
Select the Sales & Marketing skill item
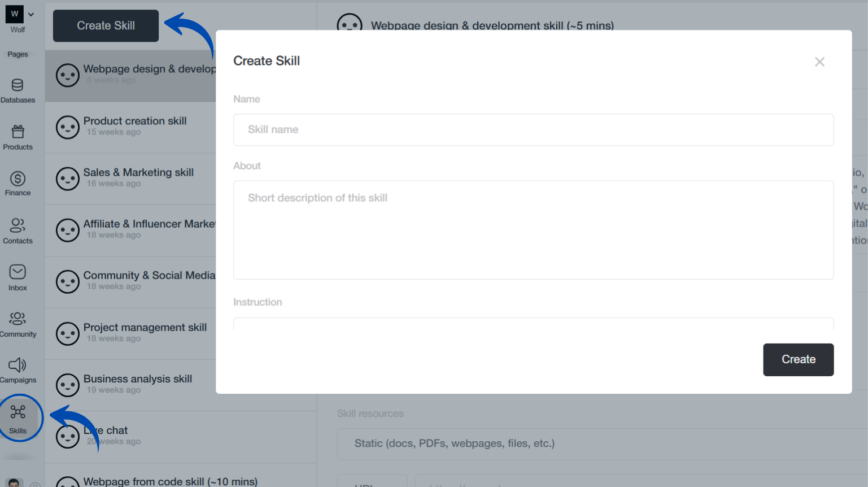[x=138, y=178]
